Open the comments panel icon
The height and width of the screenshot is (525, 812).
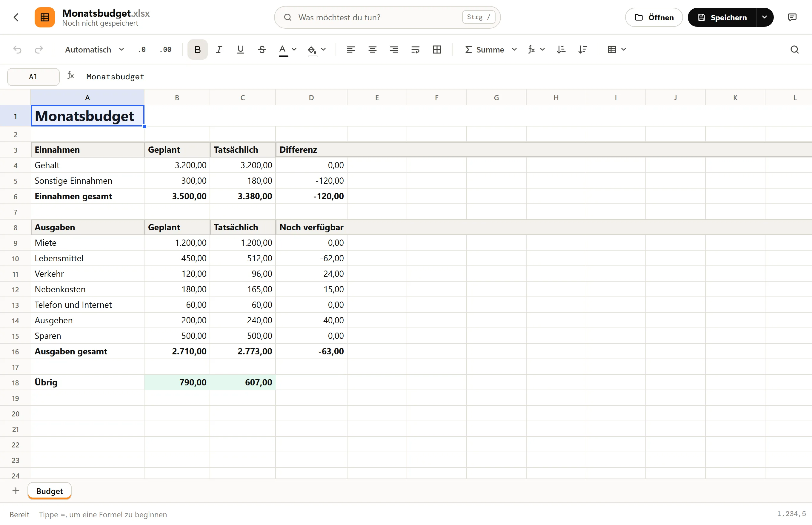click(792, 17)
